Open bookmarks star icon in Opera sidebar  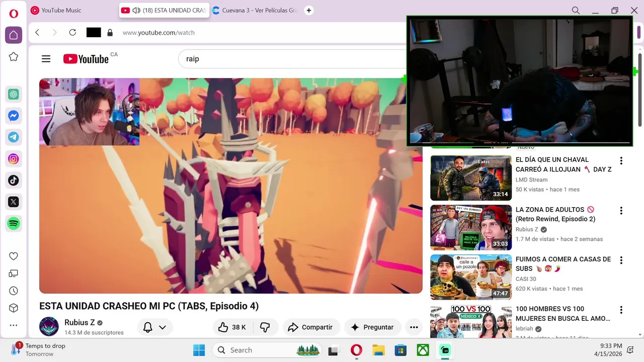[x=14, y=57]
